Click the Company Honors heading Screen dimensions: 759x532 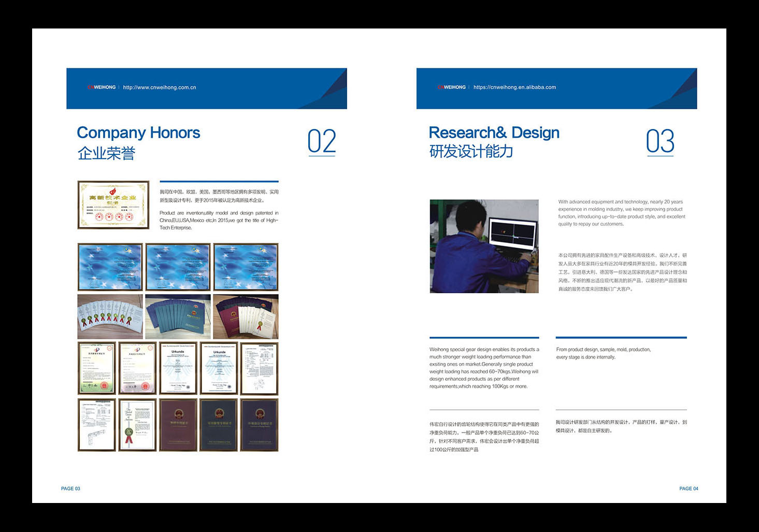click(x=138, y=133)
